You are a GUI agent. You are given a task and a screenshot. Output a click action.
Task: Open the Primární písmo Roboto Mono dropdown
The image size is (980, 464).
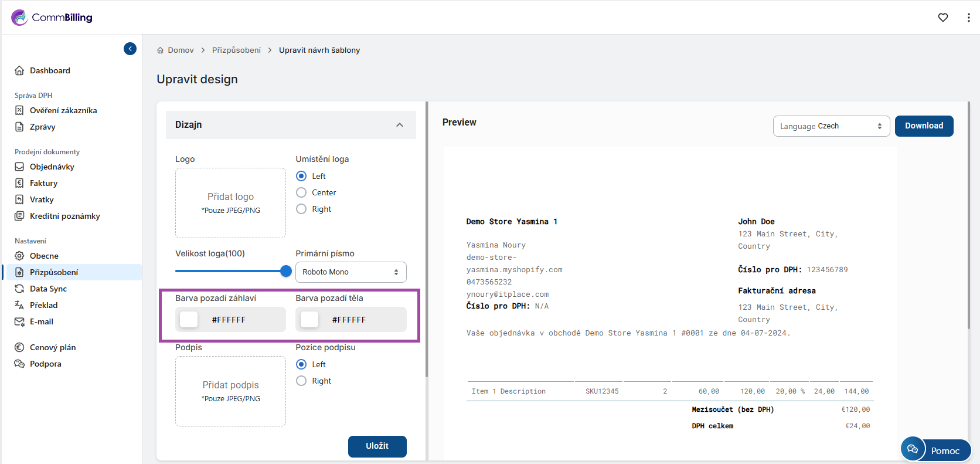[x=351, y=272]
